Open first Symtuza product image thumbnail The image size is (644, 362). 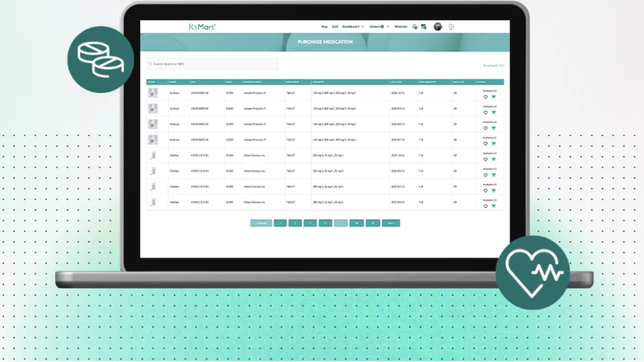[153, 93]
